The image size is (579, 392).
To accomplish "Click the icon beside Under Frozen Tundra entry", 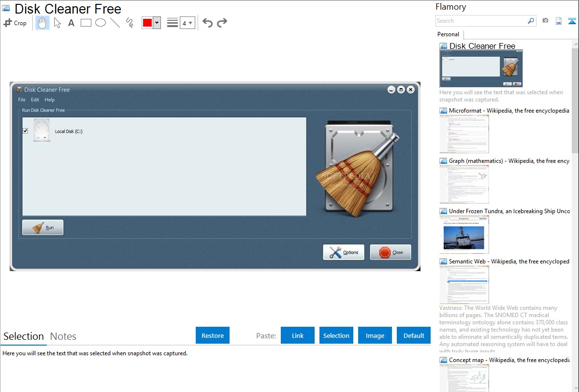I will click(443, 211).
